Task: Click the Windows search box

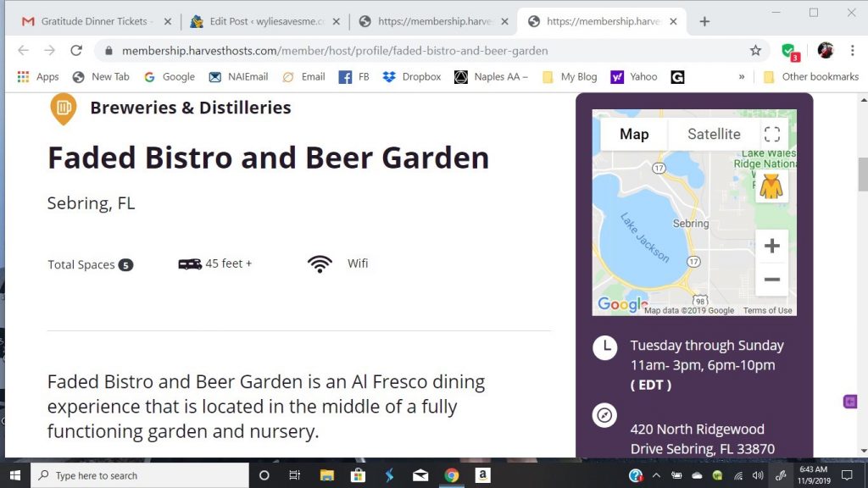Action: pos(140,475)
